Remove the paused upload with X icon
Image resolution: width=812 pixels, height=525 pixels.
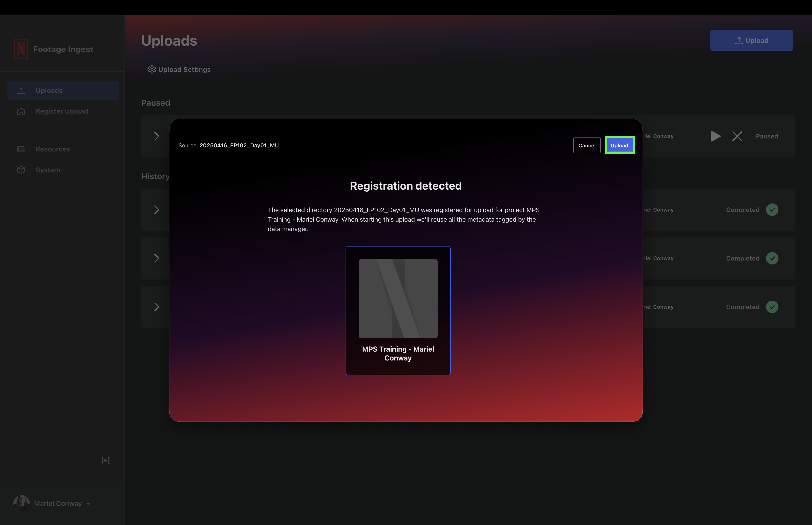point(737,136)
